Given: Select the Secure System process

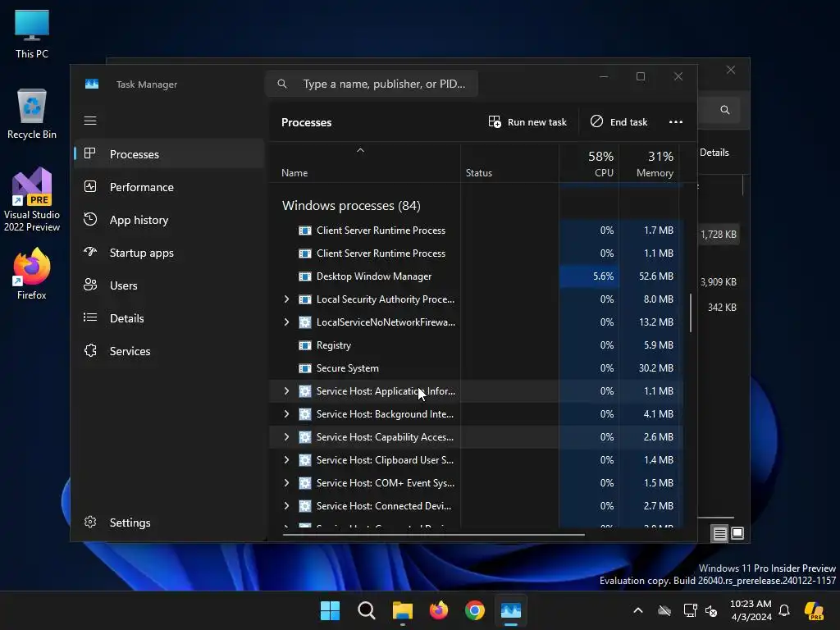Looking at the screenshot, I should [476, 368].
